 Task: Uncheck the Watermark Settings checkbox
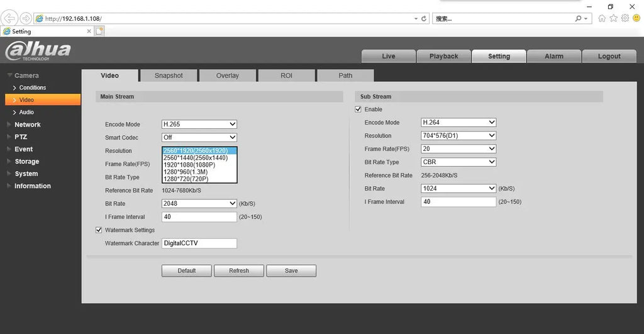pos(98,230)
